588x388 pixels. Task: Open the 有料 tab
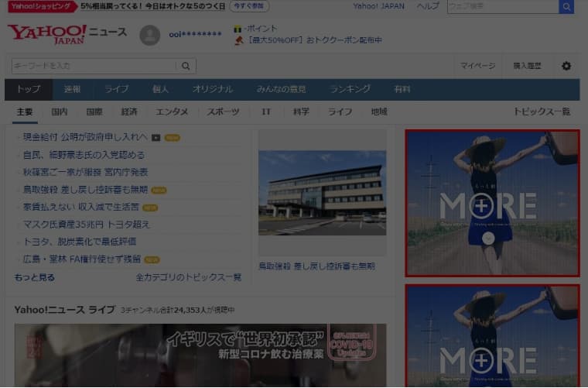coord(402,89)
